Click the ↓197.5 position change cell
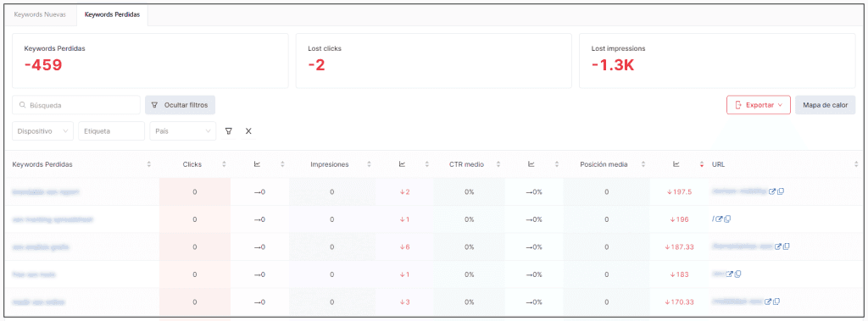Screen dimensions: 868x321 pos(679,192)
